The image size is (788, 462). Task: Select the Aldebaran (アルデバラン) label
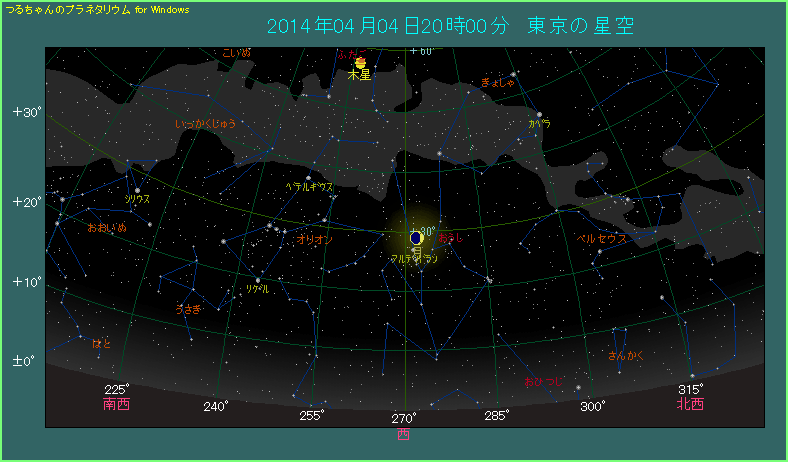414,259
